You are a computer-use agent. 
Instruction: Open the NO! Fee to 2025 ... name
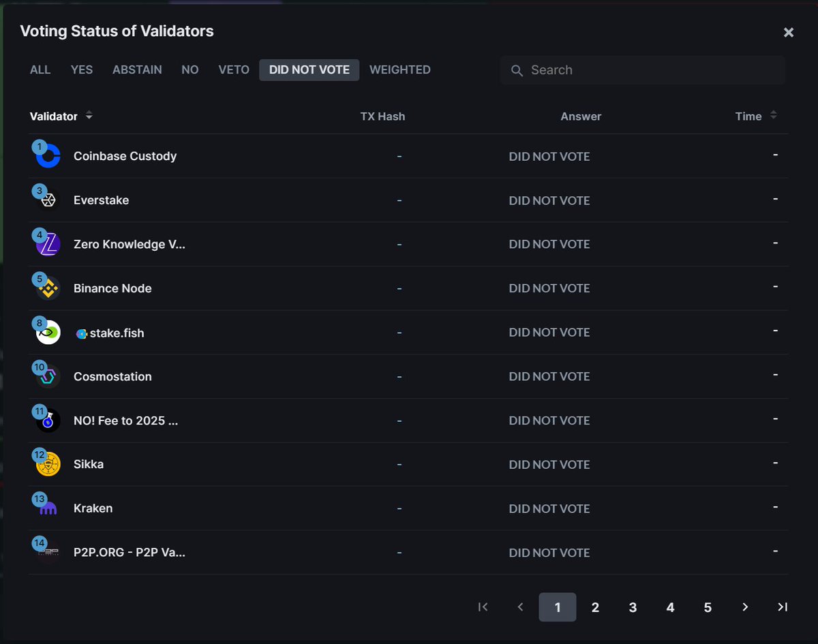click(126, 420)
